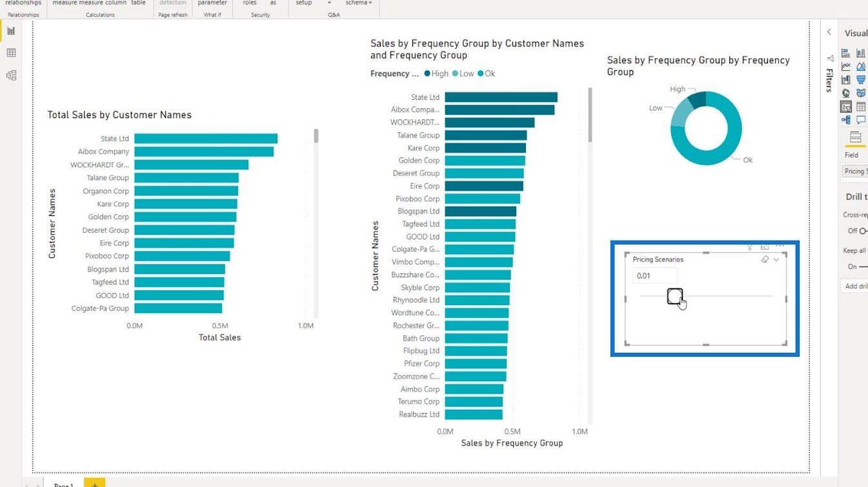Select the Ok legend item
Screen dimensions: 868x487
(487, 74)
